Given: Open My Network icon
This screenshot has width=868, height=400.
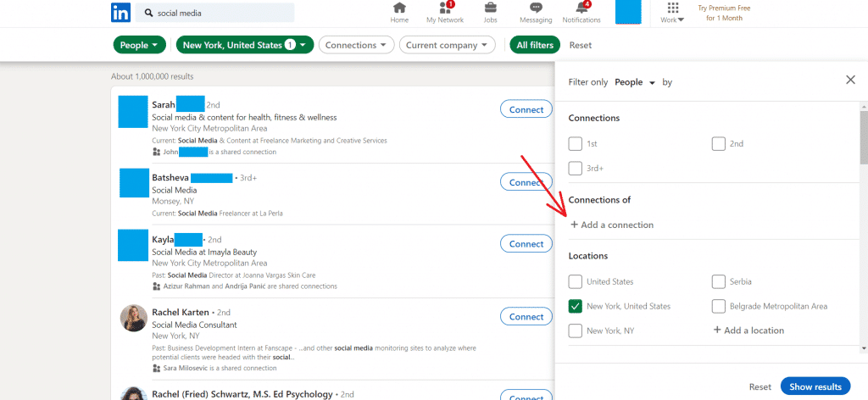Looking at the screenshot, I should (445, 8).
